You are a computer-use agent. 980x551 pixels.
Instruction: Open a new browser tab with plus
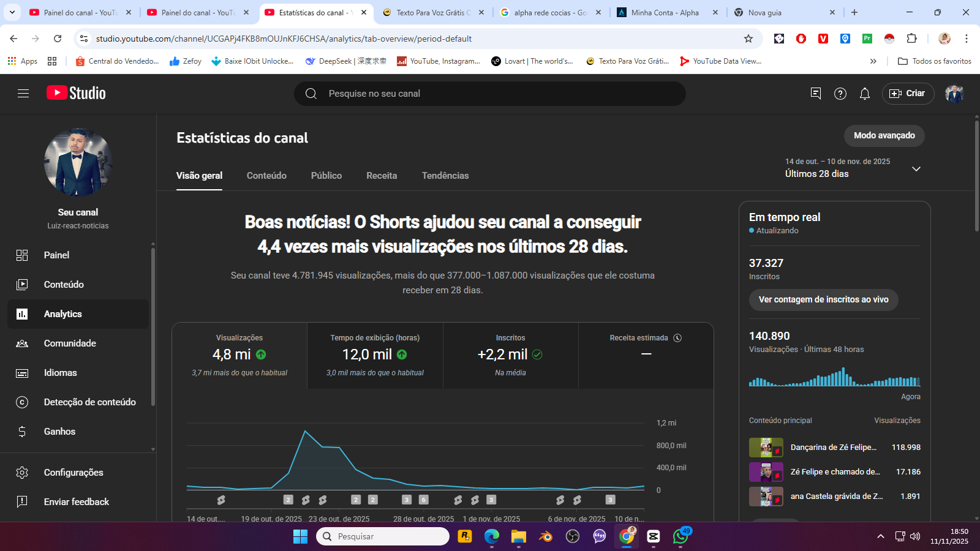854,12
